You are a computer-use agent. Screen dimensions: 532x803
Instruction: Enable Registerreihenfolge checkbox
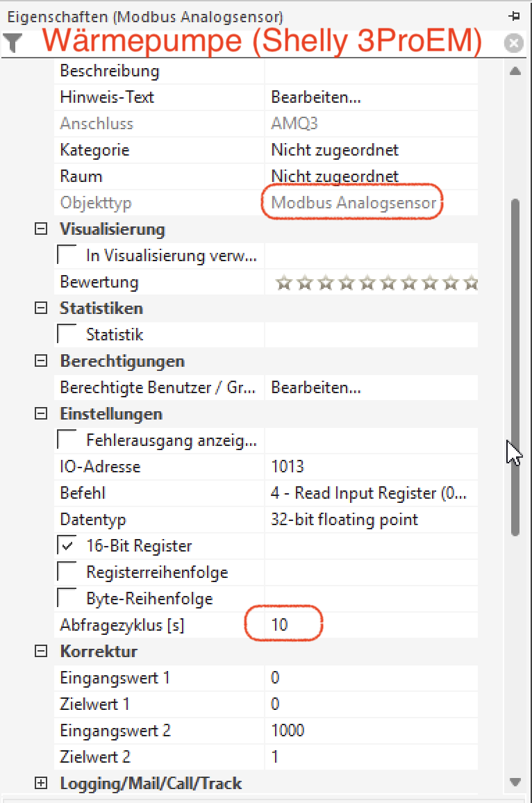click(x=68, y=572)
